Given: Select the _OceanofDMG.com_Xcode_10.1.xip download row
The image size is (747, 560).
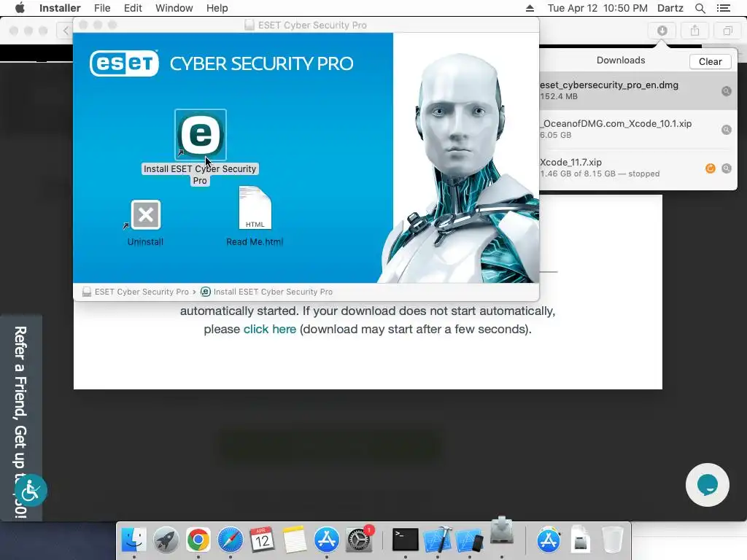Looking at the screenshot, I should pyautogui.click(x=638, y=129).
